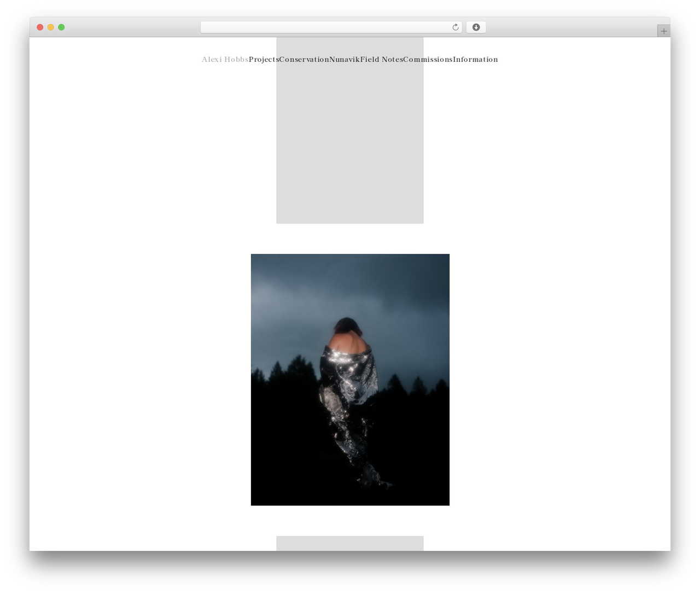Click the gray placeholder image at page bottom
Viewport: 700px width, 593px height.
(x=350, y=543)
